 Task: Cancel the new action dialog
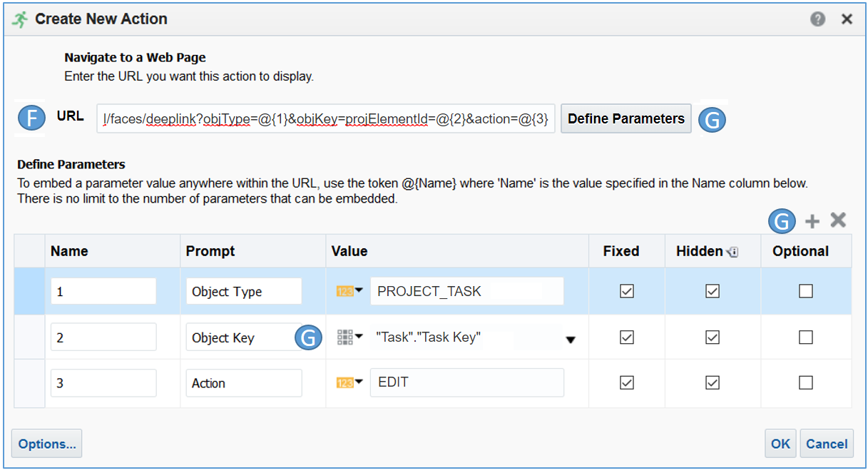(827, 444)
